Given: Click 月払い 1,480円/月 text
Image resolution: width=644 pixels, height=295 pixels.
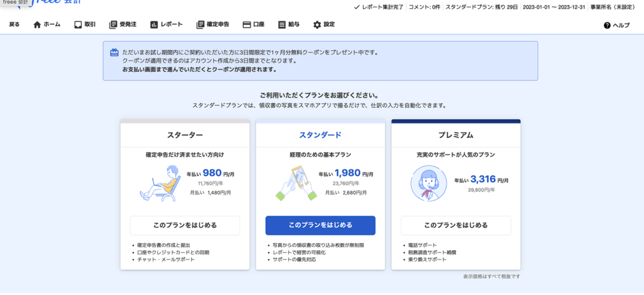Looking at the screenshot, I should [211, 192].
